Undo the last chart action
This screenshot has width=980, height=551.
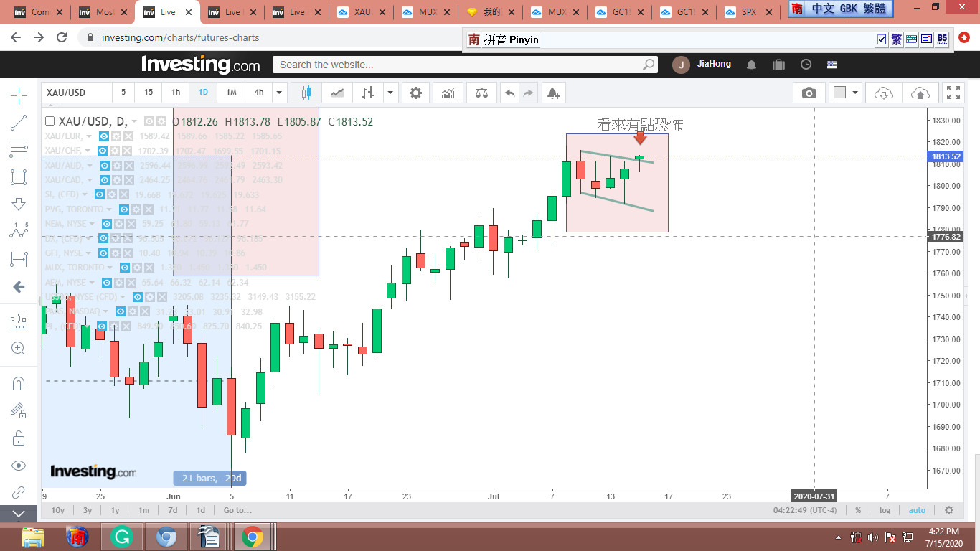coord(509,93)
